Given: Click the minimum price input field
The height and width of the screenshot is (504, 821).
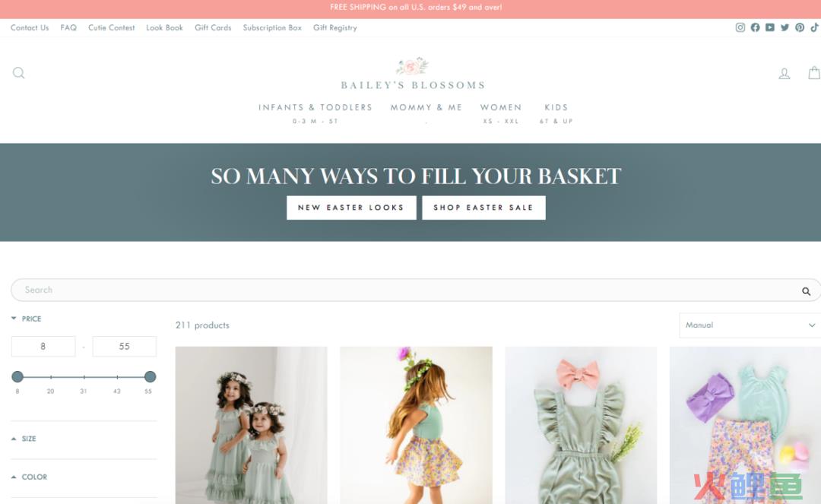Looking at the screenshot, I should tap(43, 347).
